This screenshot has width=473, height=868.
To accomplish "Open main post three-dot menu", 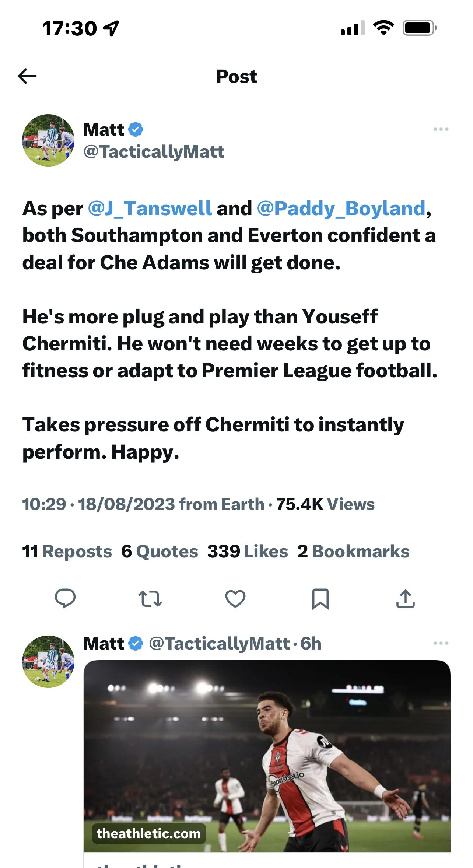I will pos(441,129).
